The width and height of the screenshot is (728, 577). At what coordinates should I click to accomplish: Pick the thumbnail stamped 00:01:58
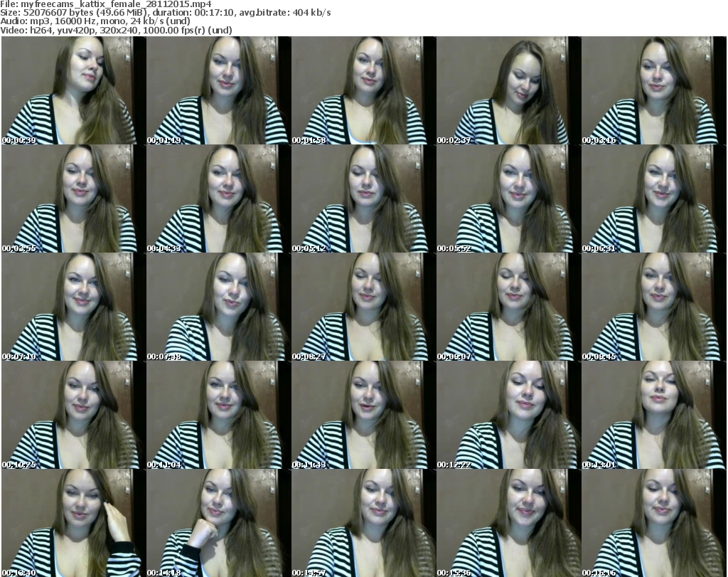tap(363, 90)
